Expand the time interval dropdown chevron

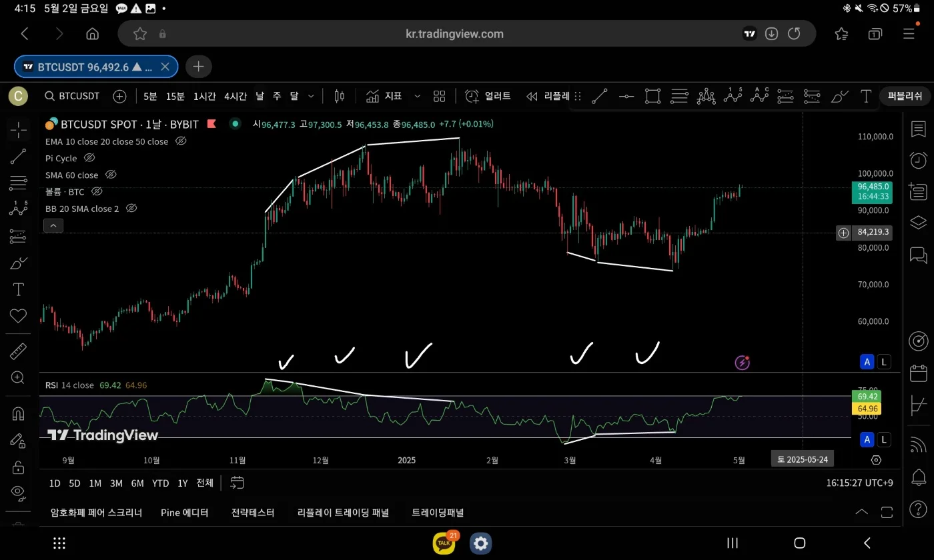[311, 96]
